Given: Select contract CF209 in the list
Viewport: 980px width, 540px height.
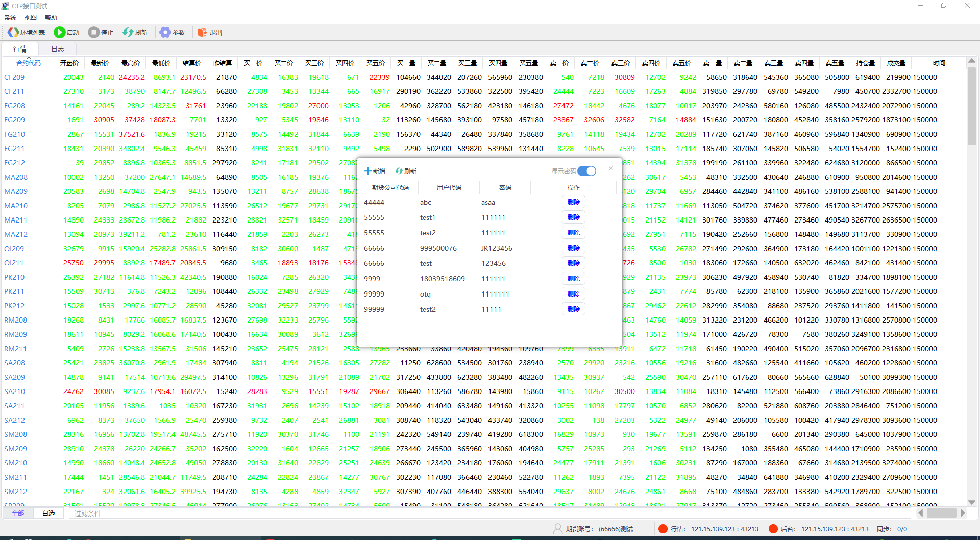Looking at the screenshot, I should point(14,77).
